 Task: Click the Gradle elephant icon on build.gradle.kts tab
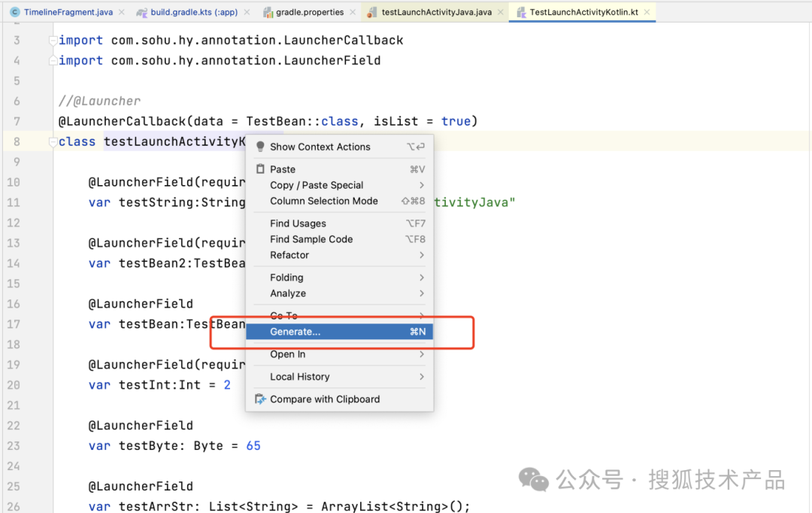(141, 13)
